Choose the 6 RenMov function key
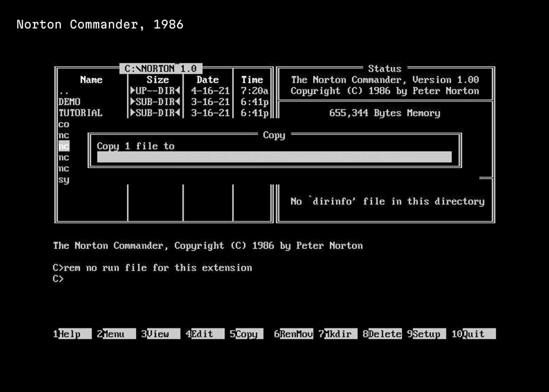The width and height of the screenshot is (549, 392). point(294,334)
